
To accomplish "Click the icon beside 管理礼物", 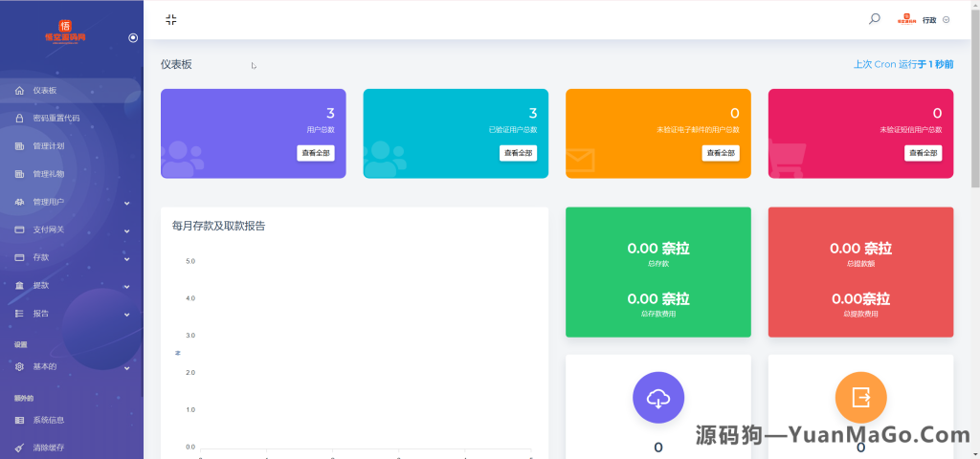I will [19, 174].
